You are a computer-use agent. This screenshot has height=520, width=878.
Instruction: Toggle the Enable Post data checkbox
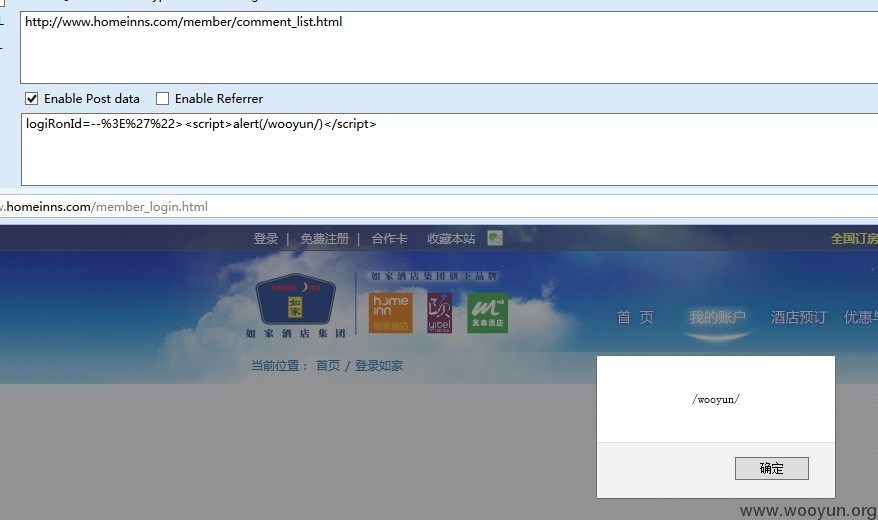[x=32, y=99]
